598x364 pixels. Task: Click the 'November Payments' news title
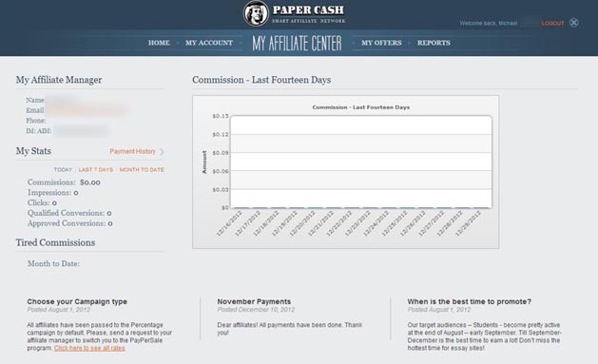pos(254,301)
